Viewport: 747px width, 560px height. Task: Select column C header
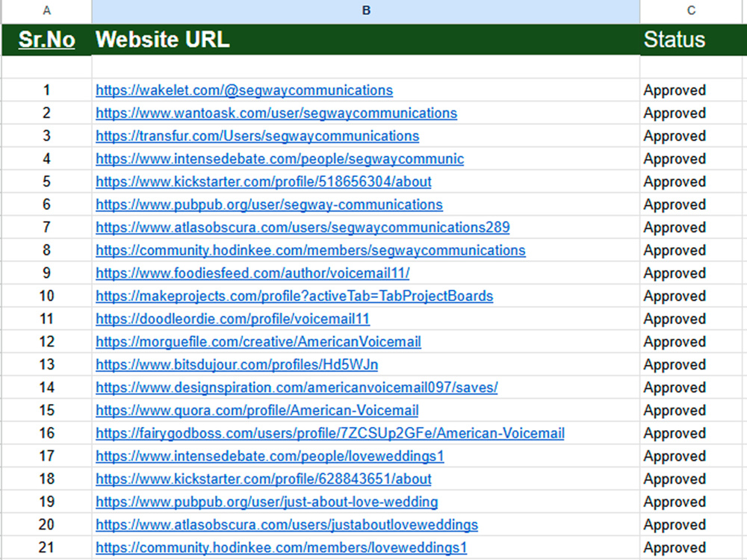click(692, 10)
